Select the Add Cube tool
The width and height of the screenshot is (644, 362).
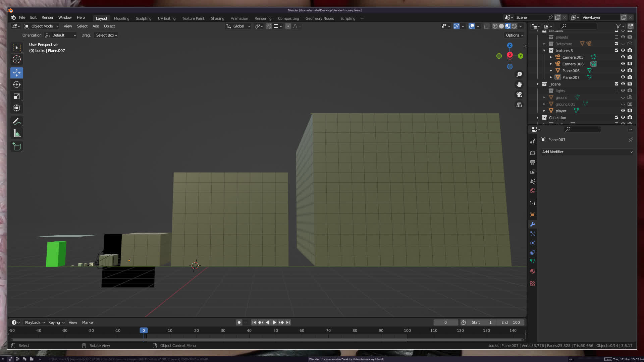pyautogui.click(x=17, y=147)
